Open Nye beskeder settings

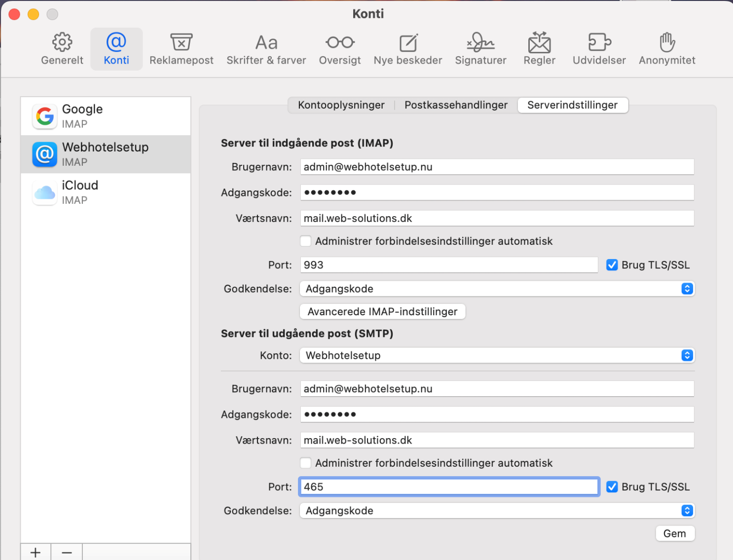click(x=408, y=49)
